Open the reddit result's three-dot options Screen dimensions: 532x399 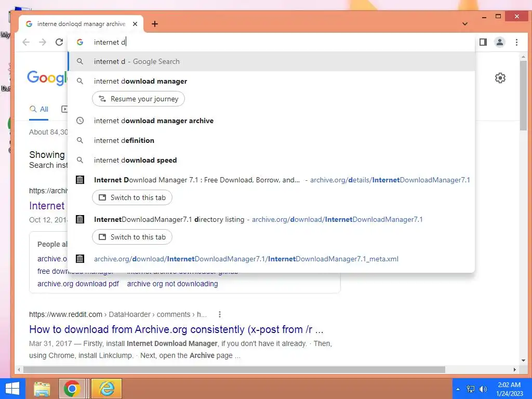click(220, 314)
